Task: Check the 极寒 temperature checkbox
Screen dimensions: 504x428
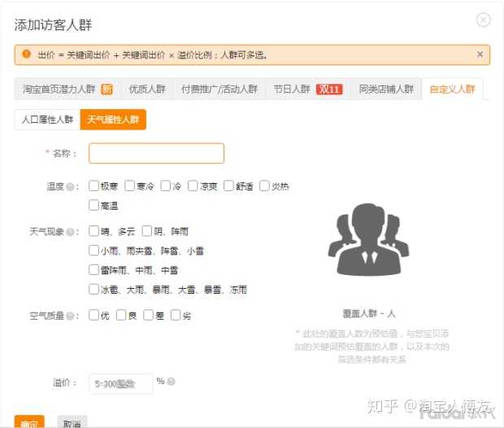Action: [x=94, y=186]
